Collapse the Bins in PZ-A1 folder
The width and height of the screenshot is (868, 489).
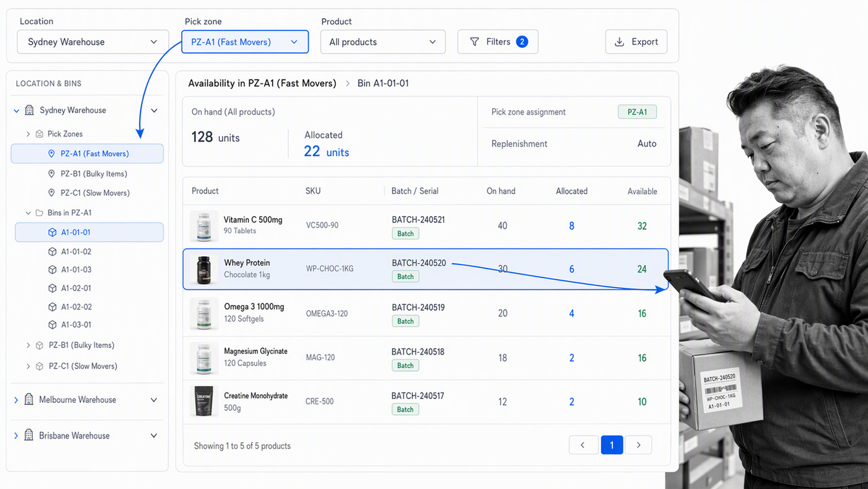[x=28, y=213]
